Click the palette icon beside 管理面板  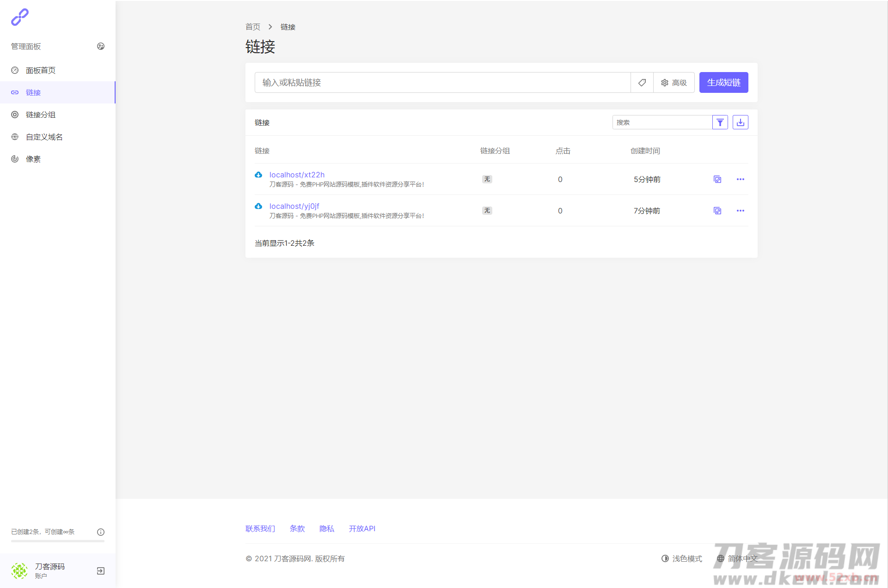click(x=101, y=46)
